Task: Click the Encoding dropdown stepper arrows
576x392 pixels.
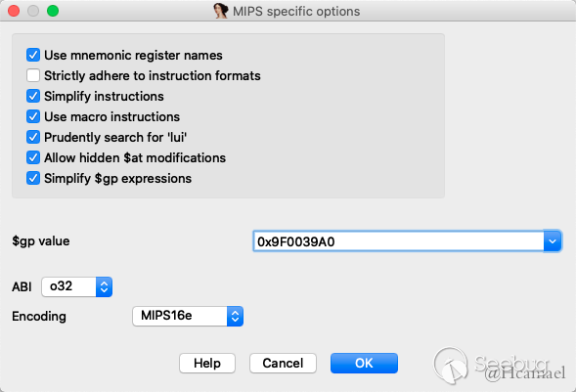Action: tap(235, 316)
